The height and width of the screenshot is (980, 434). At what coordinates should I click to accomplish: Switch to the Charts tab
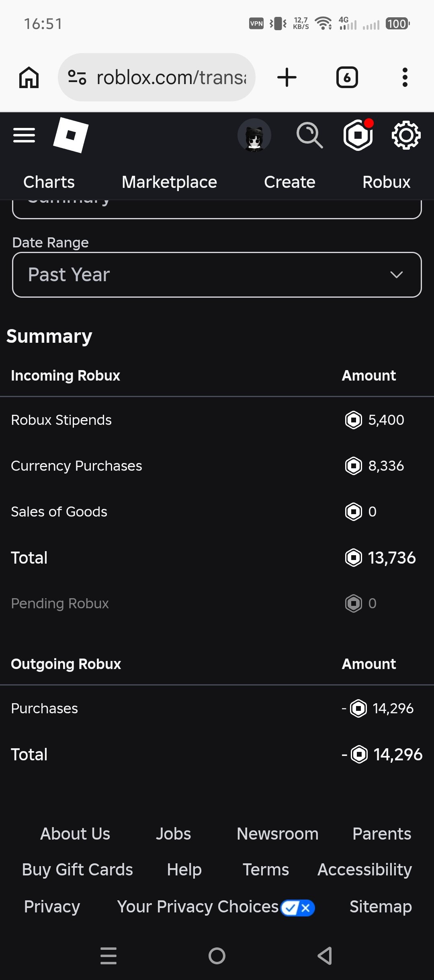[x=49, y=182]
